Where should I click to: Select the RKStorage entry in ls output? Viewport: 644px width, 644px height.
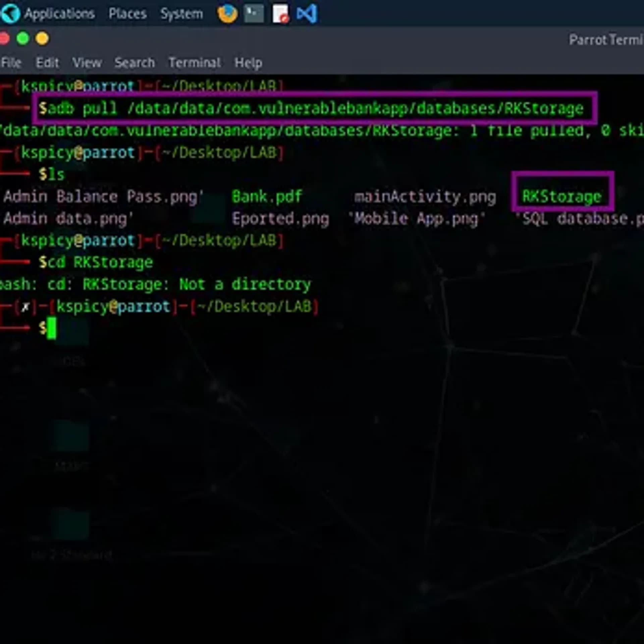[562, 196]
